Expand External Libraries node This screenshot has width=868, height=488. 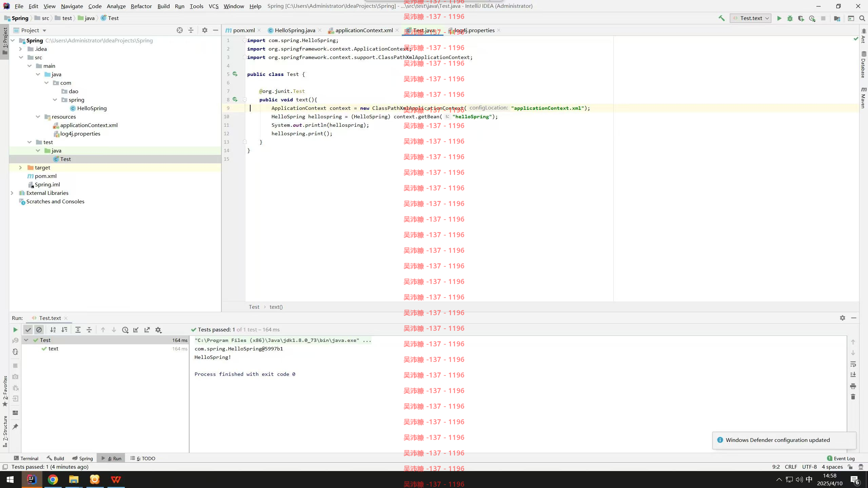12,193
